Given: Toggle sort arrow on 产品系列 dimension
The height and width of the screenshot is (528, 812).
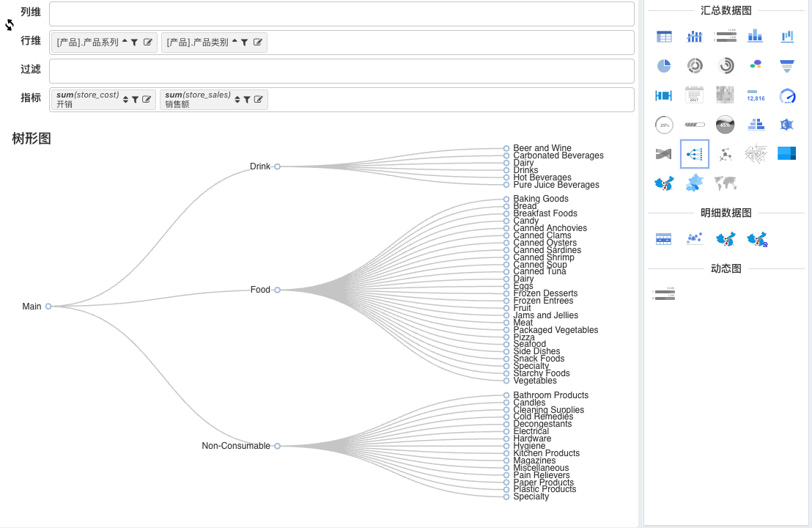Looking at the screenshot, I should tap(125, 41).
